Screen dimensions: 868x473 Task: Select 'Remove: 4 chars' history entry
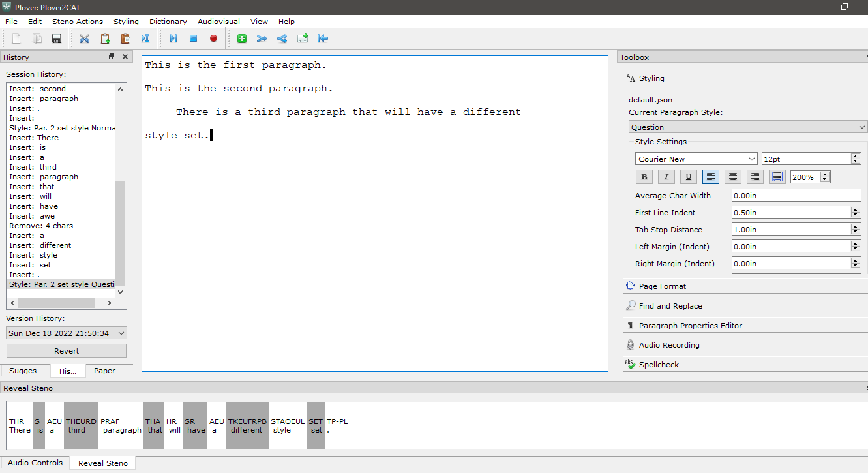pos(41,226)
